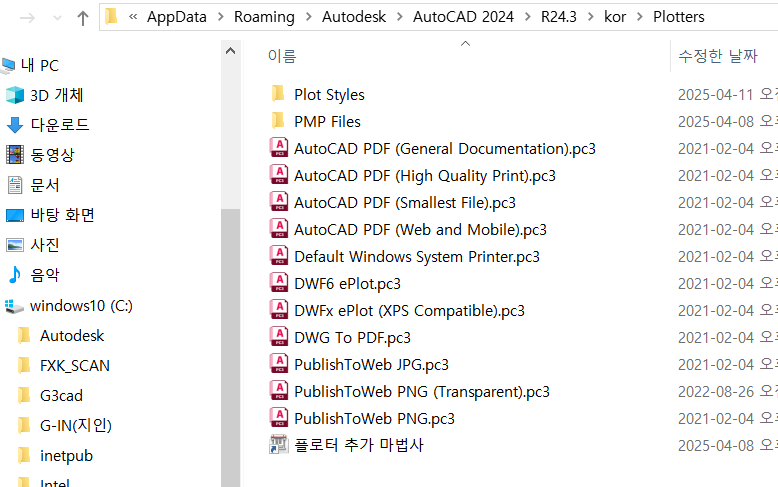Navigate to AppData in the breadcrumb
Viewport: 778px width, 487px height.
[x=177, y=17]
